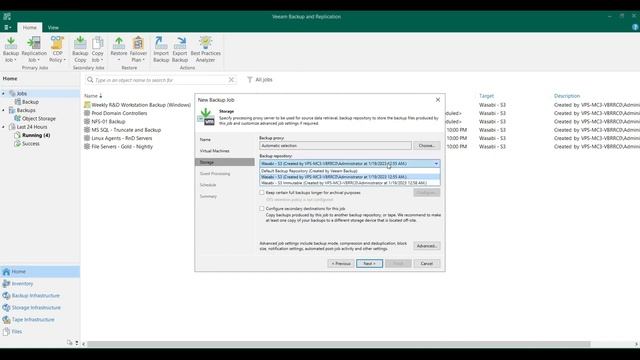
Task: Toggle the Backup repository dropdown arrow
Action: coord(436,164)
